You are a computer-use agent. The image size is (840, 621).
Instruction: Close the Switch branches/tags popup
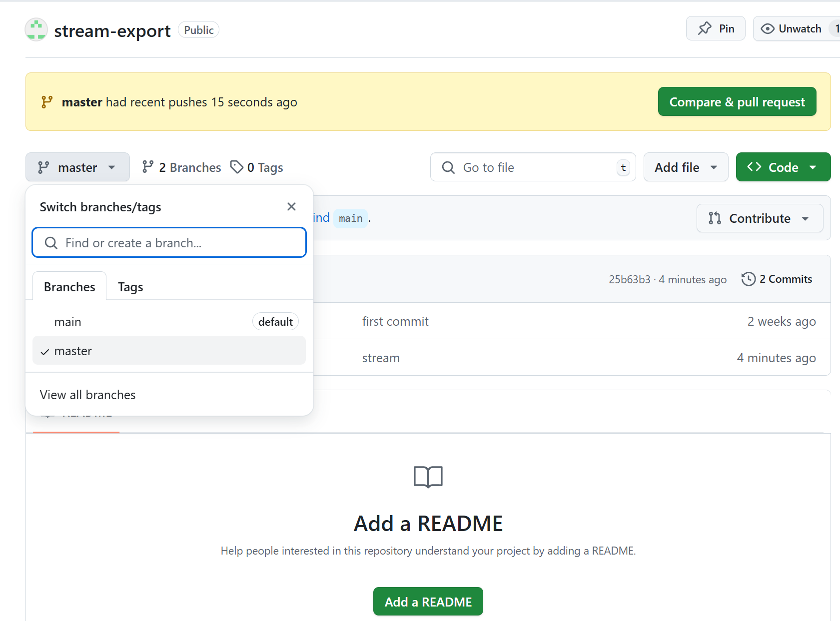[292, 207]
